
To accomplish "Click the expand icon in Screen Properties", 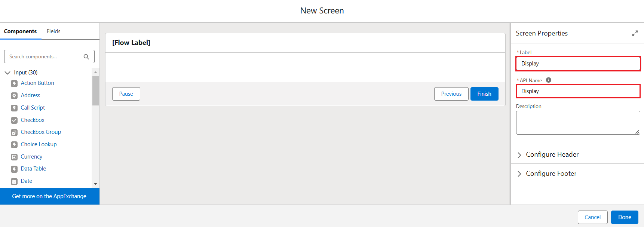I will coord(635,33).
